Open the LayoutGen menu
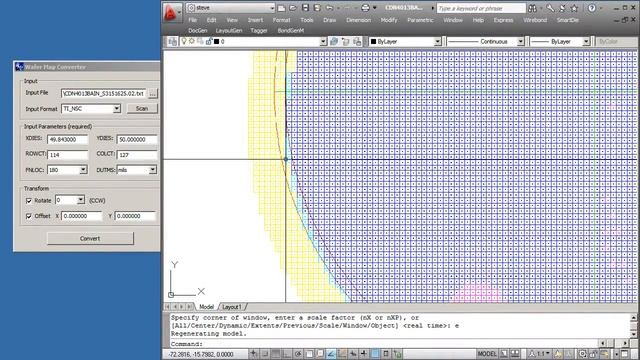This screenshot has width=640, height=360. [x=229, y=31]
